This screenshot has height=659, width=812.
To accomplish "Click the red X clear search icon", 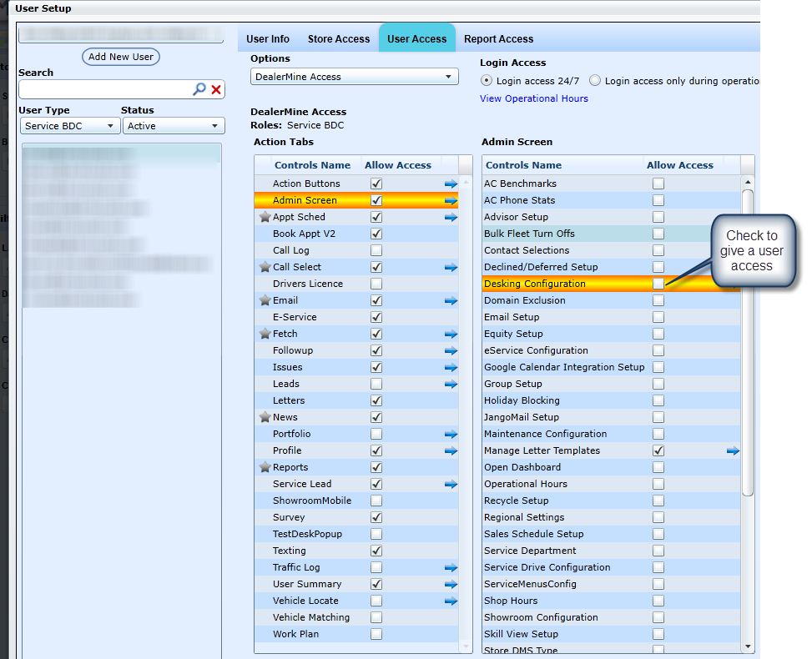I will coord(216,89).
